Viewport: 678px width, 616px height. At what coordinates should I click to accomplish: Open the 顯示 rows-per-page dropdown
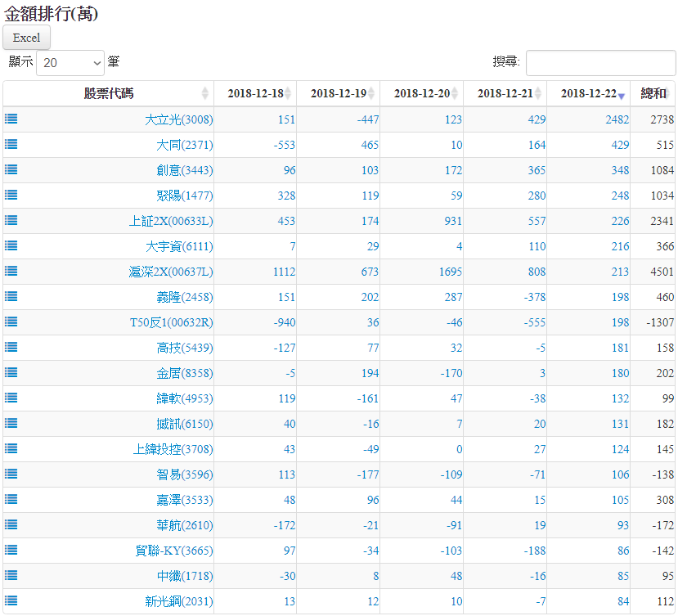coord(70,62)
